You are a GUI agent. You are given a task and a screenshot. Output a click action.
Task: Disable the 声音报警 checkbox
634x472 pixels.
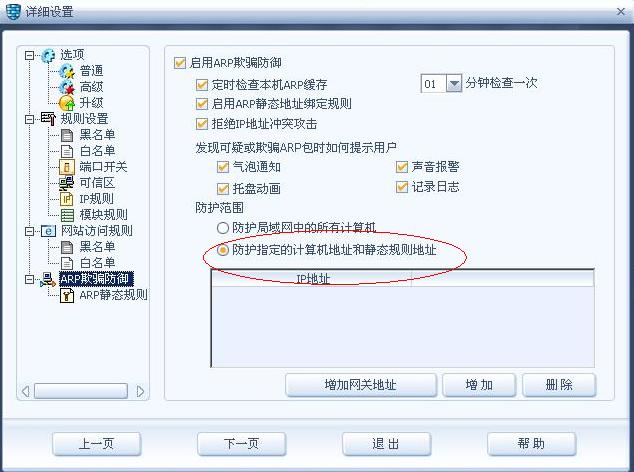[402, 167]
